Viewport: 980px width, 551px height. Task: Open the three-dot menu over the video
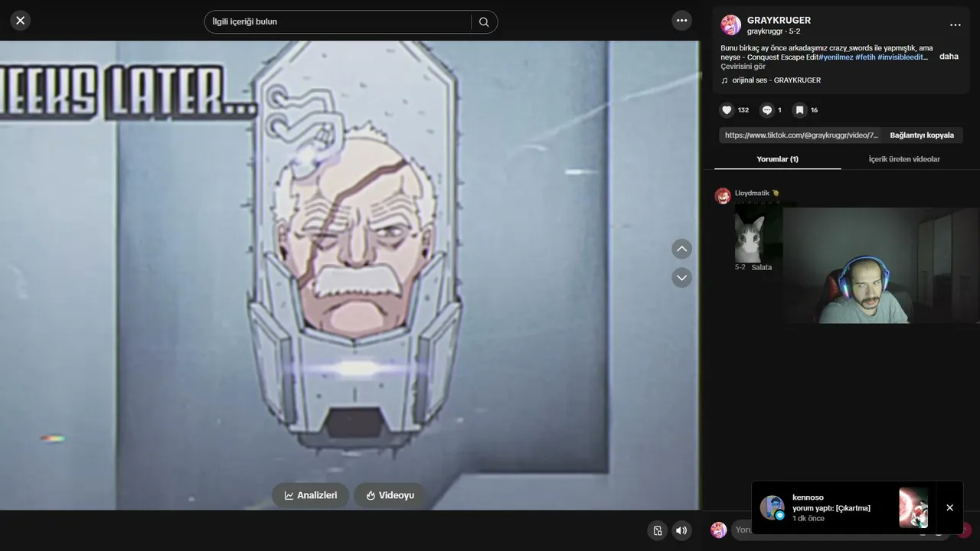(681, 21)
